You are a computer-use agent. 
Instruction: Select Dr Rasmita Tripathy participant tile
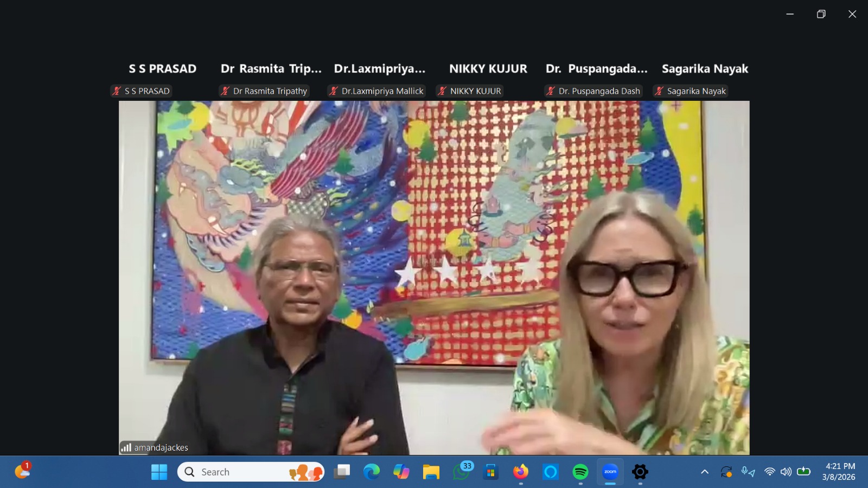[271, 69]
